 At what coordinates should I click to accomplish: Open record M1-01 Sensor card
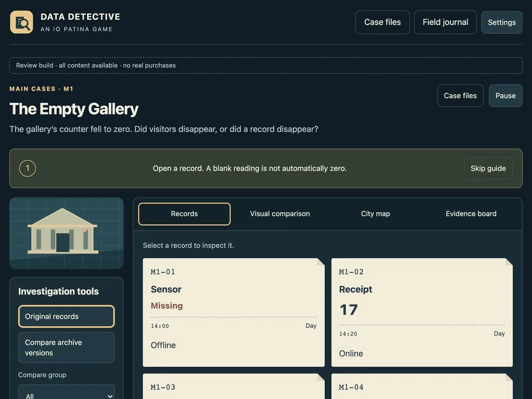point(233,312)
